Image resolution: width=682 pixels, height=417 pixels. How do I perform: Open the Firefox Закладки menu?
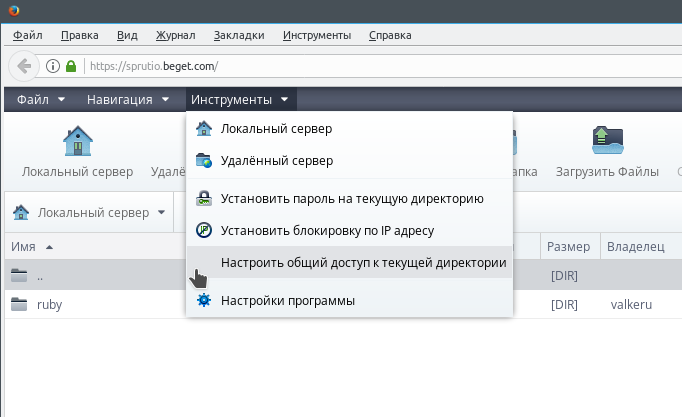(x=239, y=35)
